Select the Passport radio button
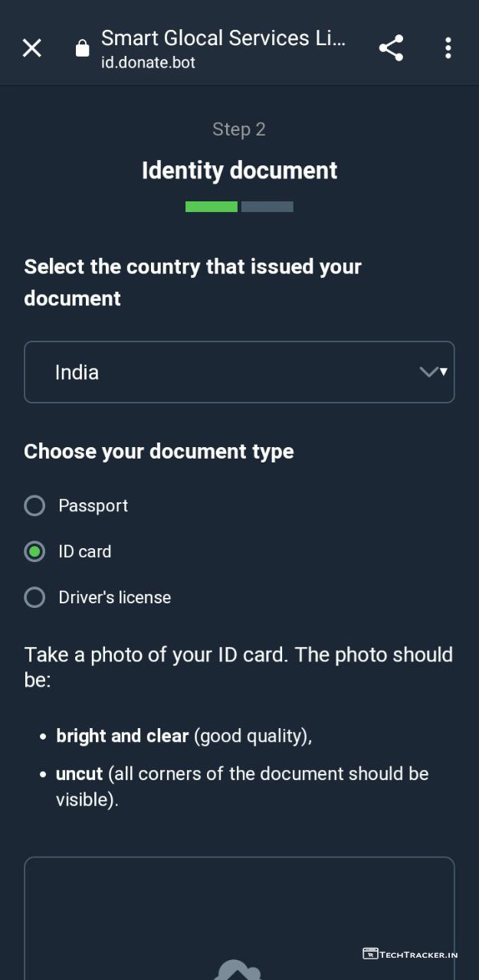This screenshot has width=479, height=980. [34, 505]
